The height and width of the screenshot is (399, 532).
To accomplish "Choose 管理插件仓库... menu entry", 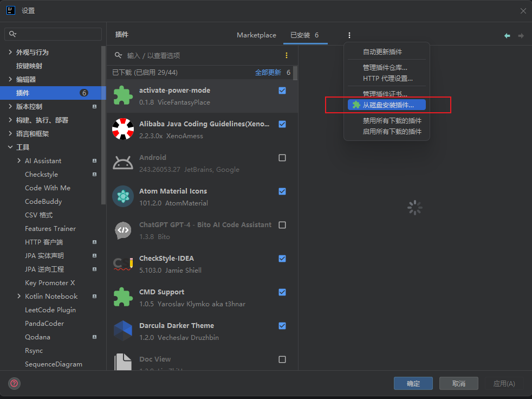I will coord(387,68).
